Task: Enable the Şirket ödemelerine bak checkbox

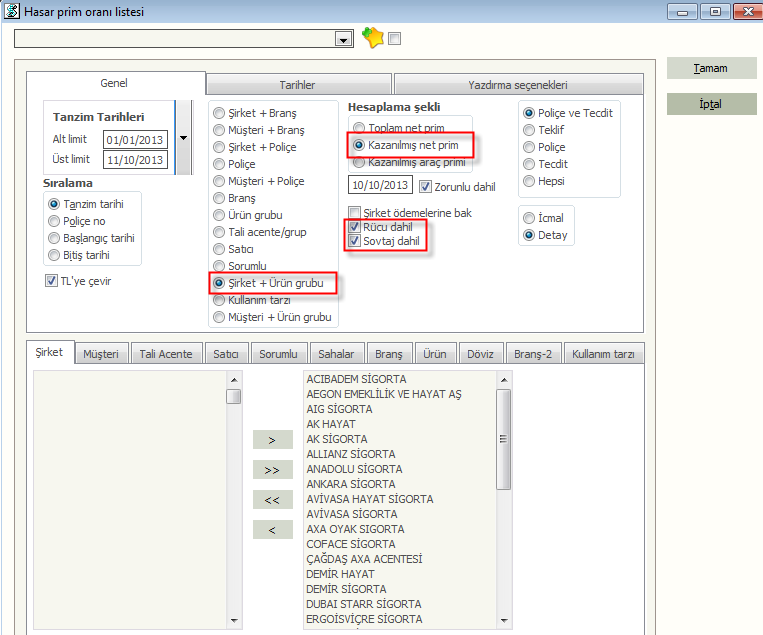Action: [355, 212]
